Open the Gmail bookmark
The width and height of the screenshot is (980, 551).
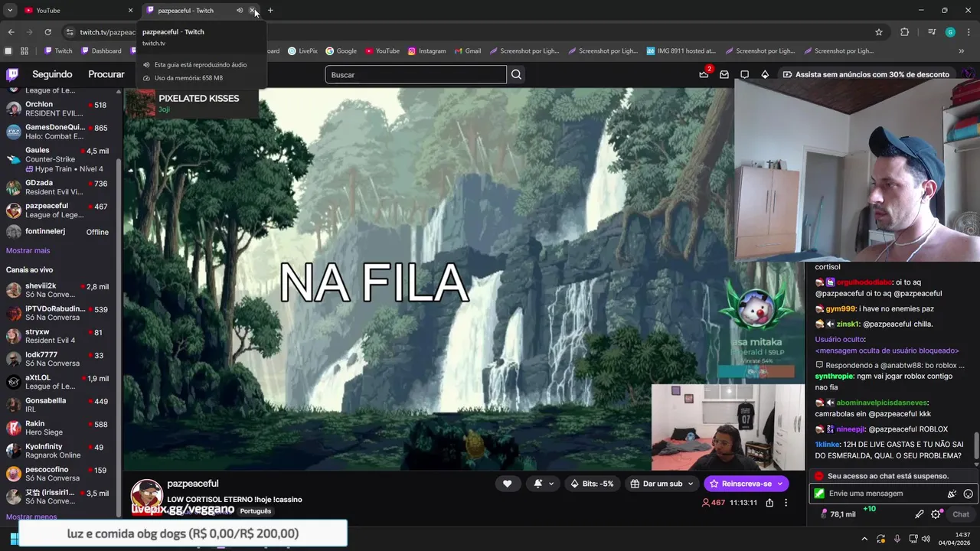pos(468,51)
